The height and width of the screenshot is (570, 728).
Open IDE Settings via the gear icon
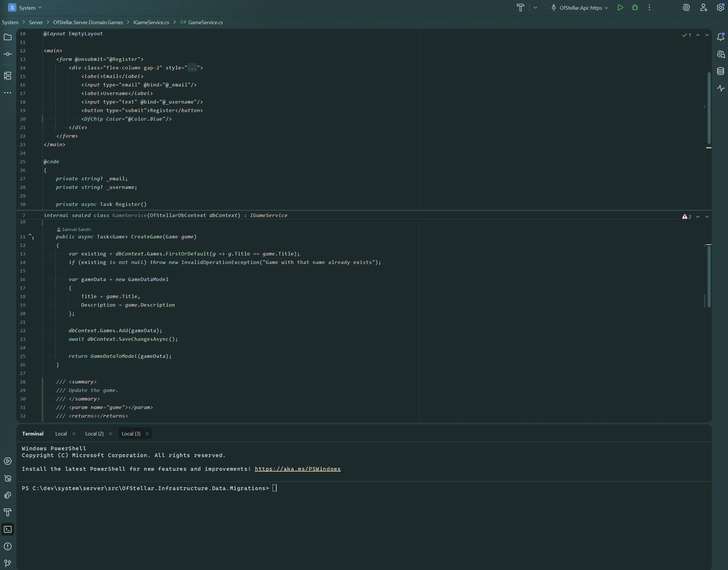pos(721,7)
